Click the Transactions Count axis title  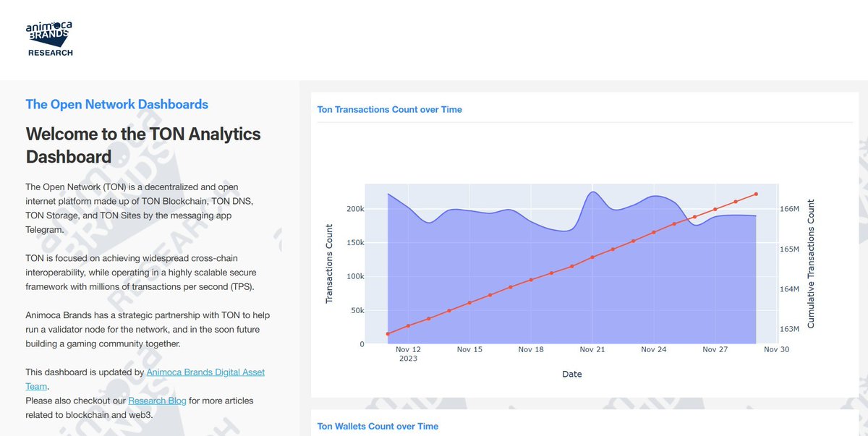coord(329,264)
